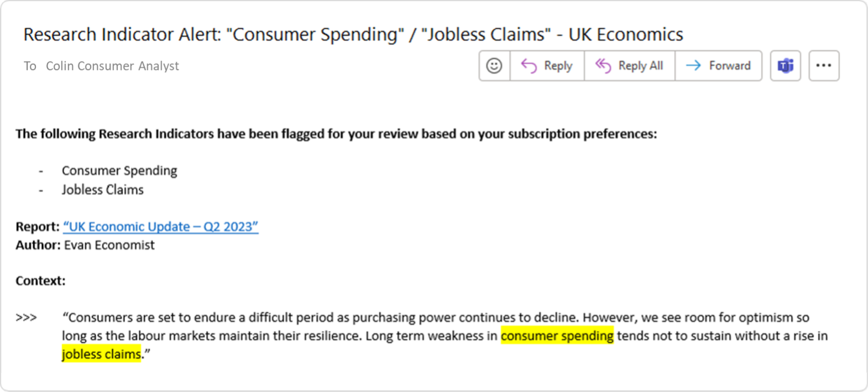This screenshot has height=392, width=868.
Task: Click the 'Consumer Spending' bullet item
Action: click(x=119, y=170)
